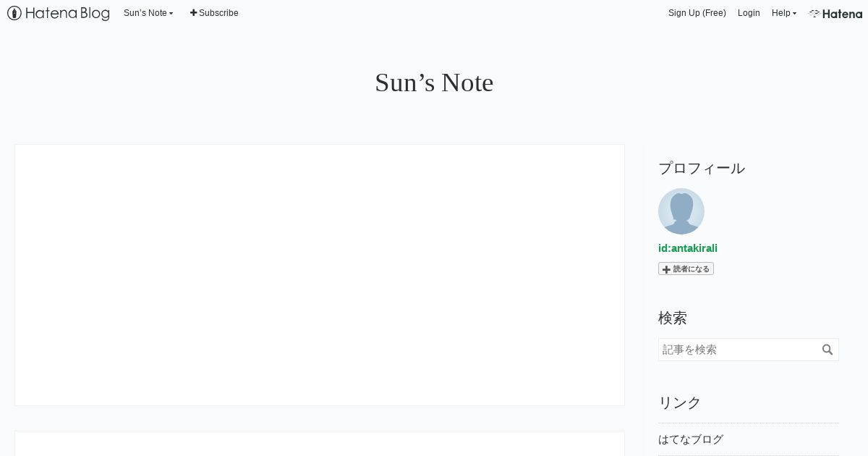Viewport: 868px width, 456px height.
Task: Click the caret next to Sun's Note
Action: click(x=171, y=14)
